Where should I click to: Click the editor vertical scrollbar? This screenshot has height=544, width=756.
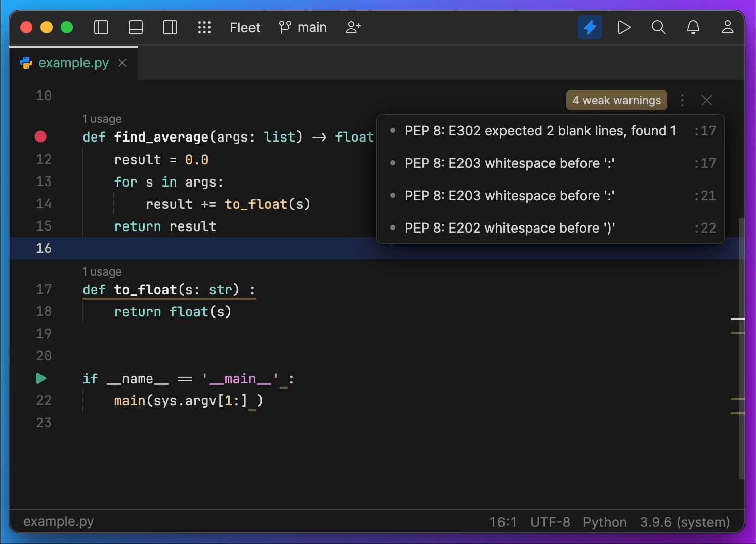pos(741,348)
